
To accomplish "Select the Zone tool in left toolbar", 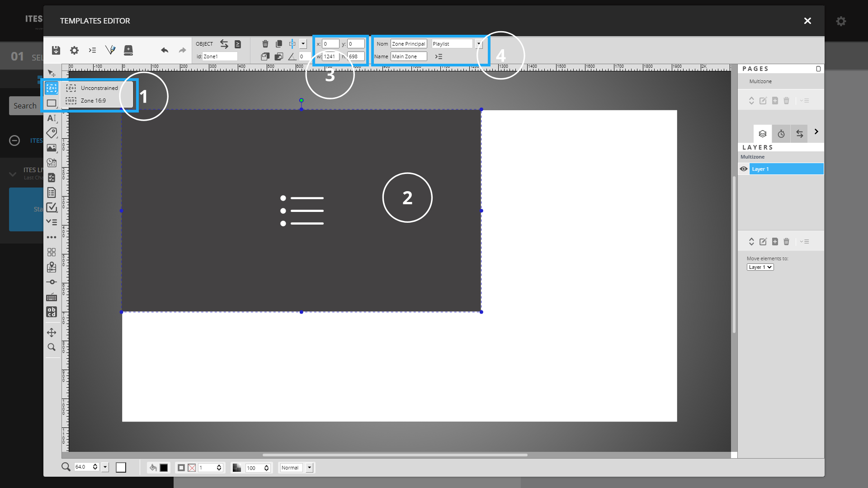I will (x=52, y=88).
